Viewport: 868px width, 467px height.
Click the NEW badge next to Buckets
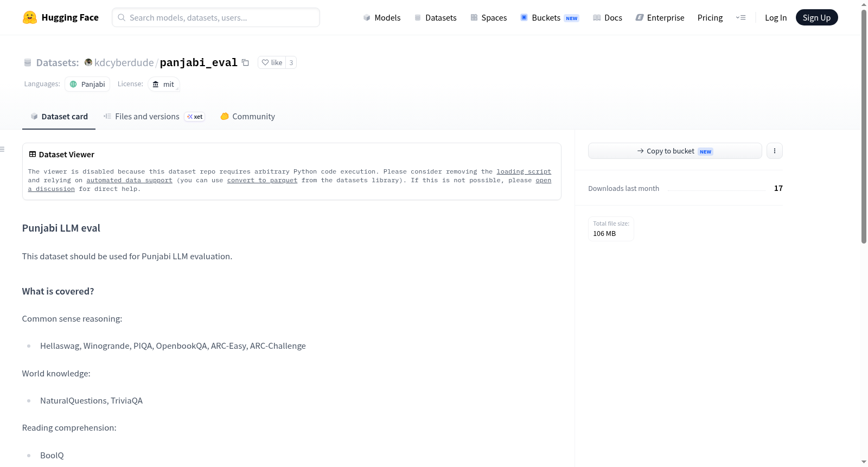(x=572, y=18)
